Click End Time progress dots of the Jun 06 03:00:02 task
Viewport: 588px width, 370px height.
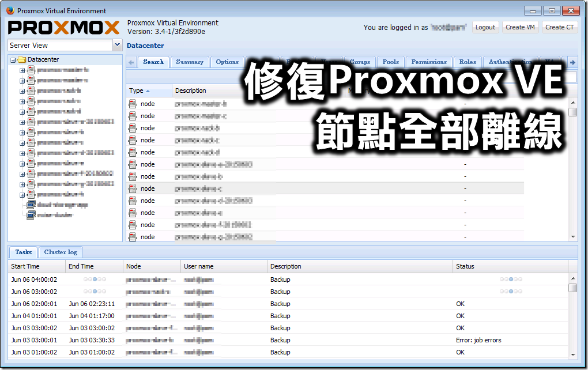coord(95,291)
